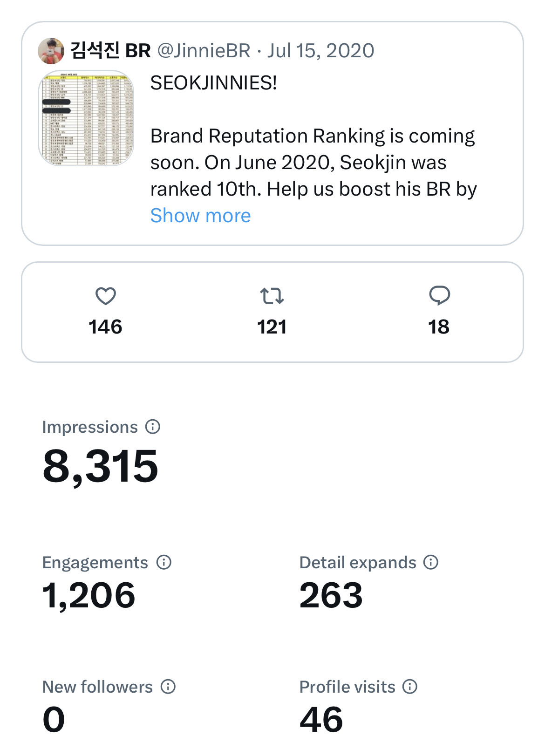This screenshot has width=545, height=756.
Task: Select the 121 retweets count
Action: pyautogui.click(x=272, y=327)
